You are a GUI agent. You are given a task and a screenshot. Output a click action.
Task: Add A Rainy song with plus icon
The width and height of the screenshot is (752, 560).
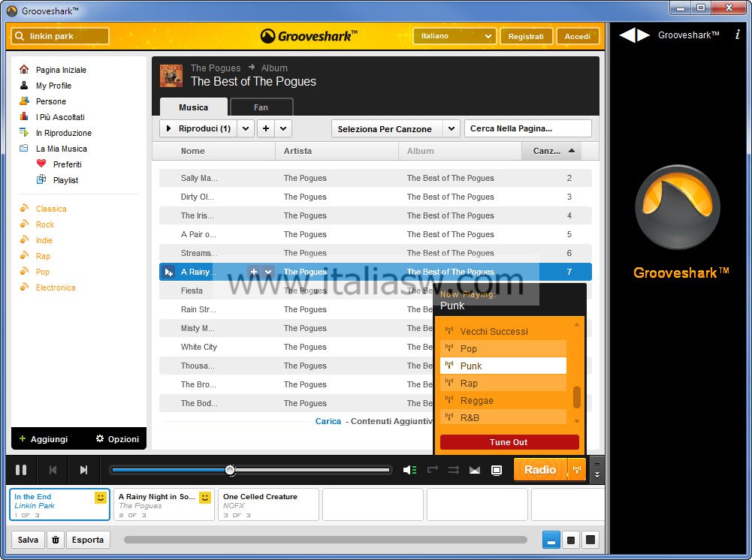point(254,272)
